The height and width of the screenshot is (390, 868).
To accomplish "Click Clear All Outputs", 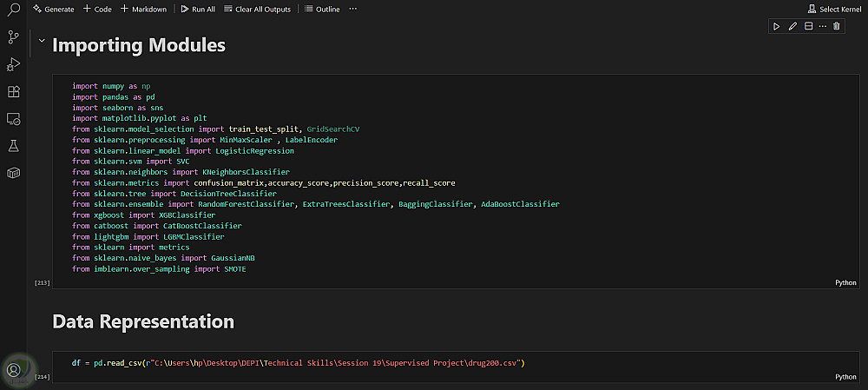I will 256,9.
